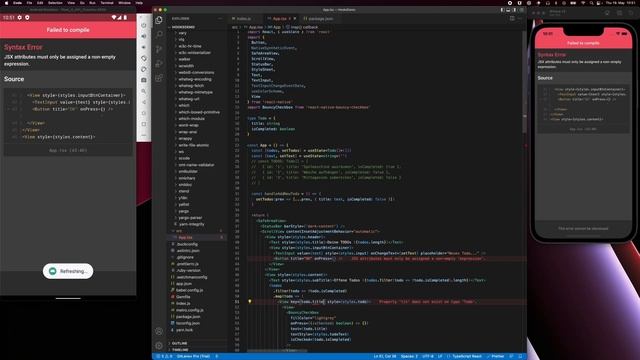Image resolution: width=640 pixels, height=360 pixels.
Task: Open metro.config.js in file explorer
Action: (x=189, y=310)
